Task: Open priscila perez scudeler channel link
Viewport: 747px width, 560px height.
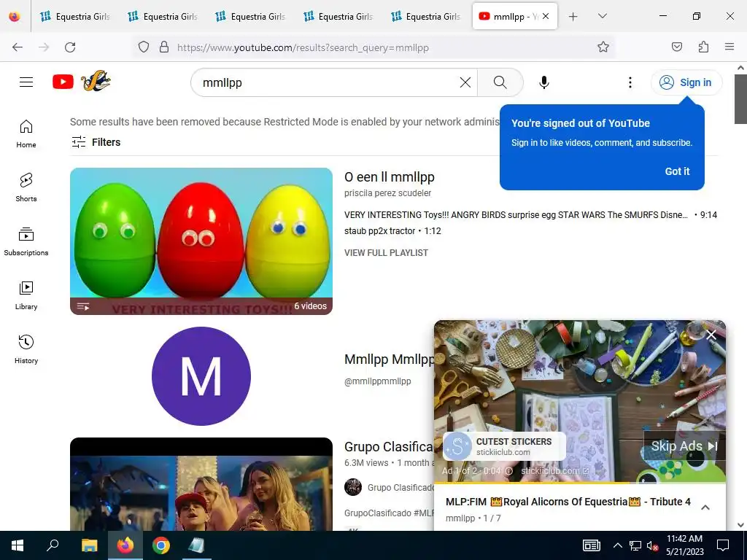Action: pyautogui.click(x=387, y=192)
